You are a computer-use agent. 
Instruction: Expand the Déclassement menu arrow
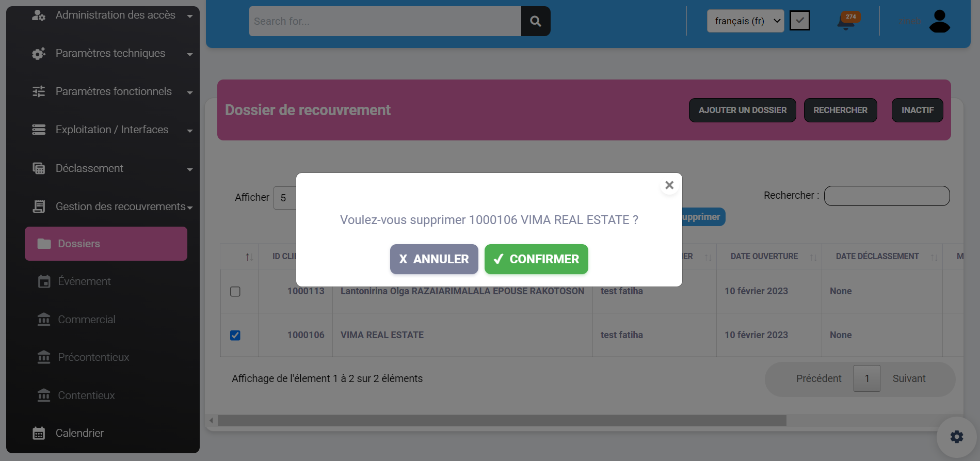coord(189,169)
